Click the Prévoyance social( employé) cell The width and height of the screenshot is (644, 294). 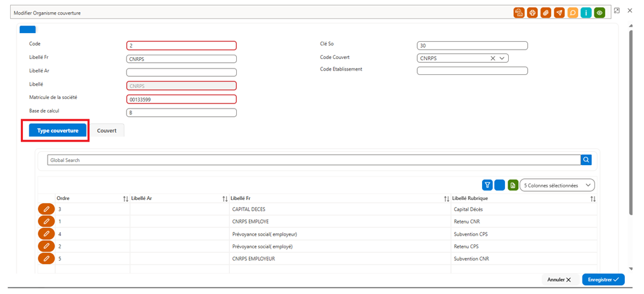340,246
